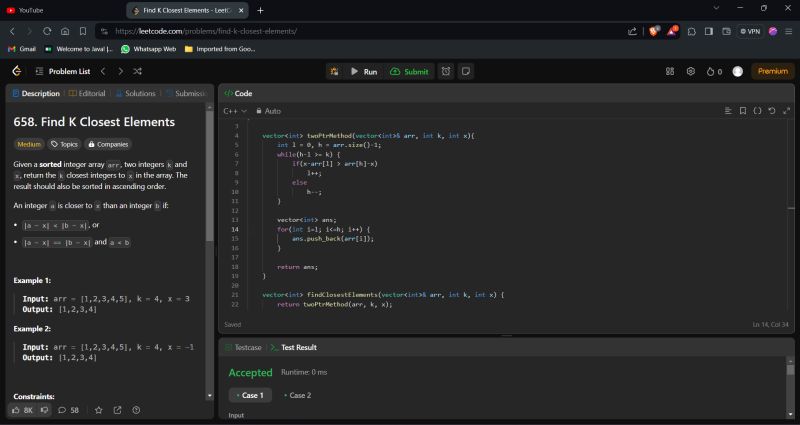This screenshot has height=425, width=800.
Task: Star this problem as favorite
Action: coord(98,410)
